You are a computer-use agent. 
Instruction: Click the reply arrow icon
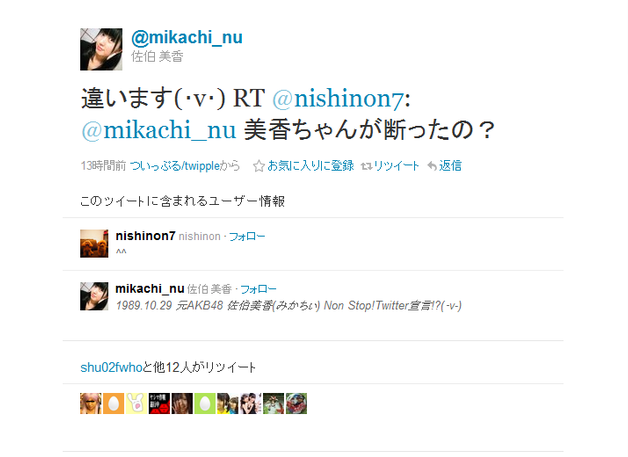[432, 166]
